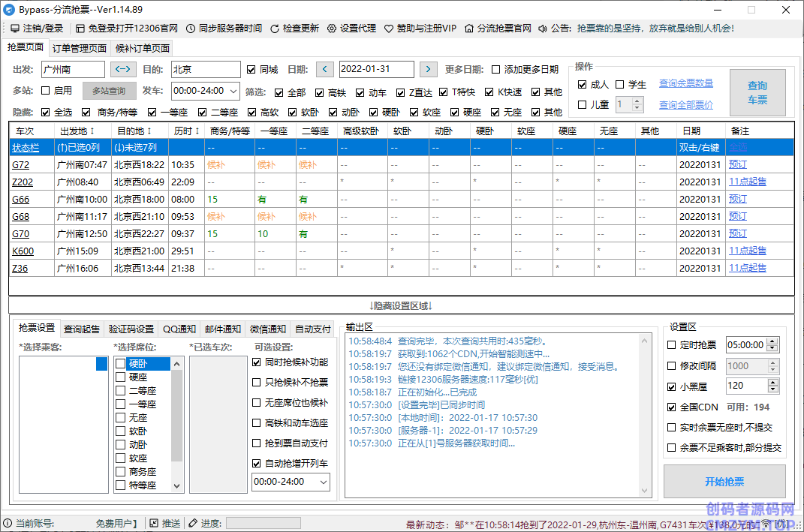This screenshot has width=804, height=532.
Task: Toggle the 定时抢票 checkbox
Action: (x=672, y=345)
